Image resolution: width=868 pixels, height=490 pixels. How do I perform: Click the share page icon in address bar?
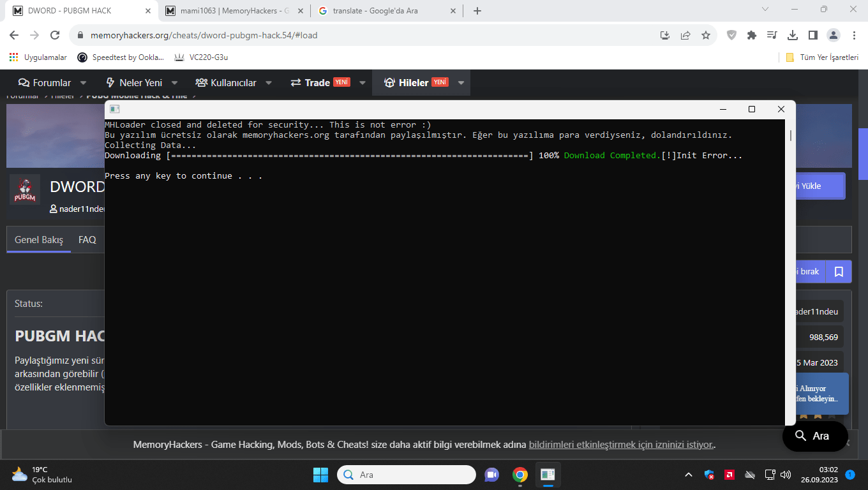click(685, 35)
